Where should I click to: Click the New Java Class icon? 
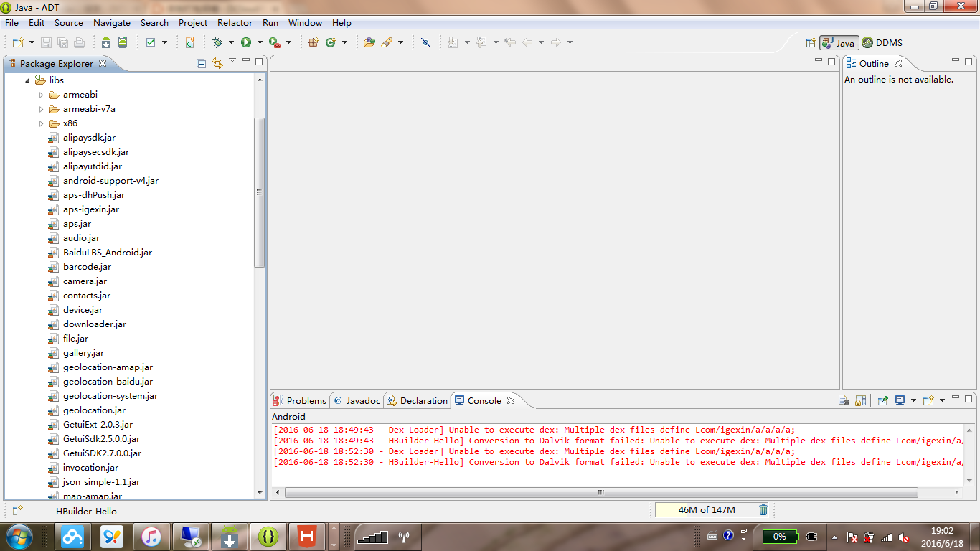331,42
